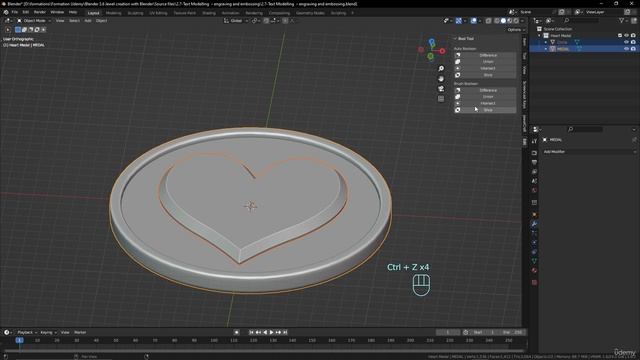Jump to the timeline start frame

251,332
